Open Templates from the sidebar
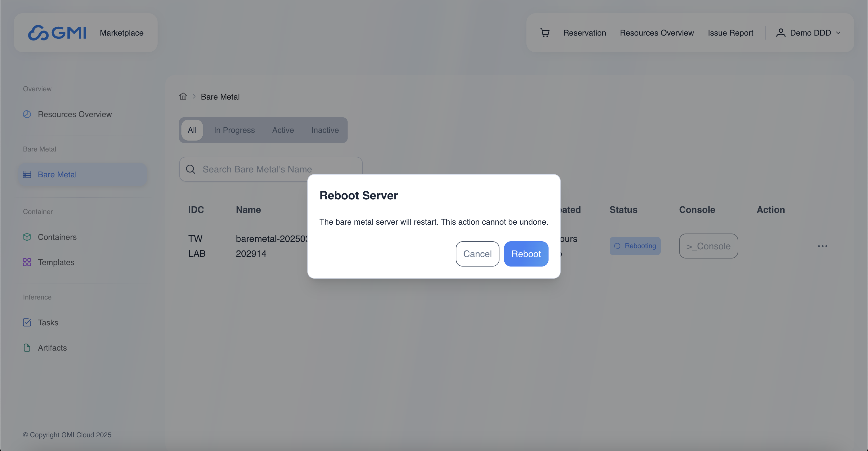 (x=83, y=263)
